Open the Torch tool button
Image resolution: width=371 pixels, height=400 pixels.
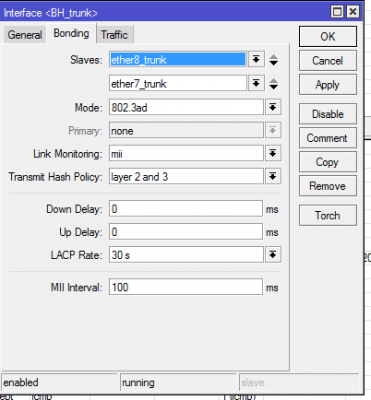(328, 215)
